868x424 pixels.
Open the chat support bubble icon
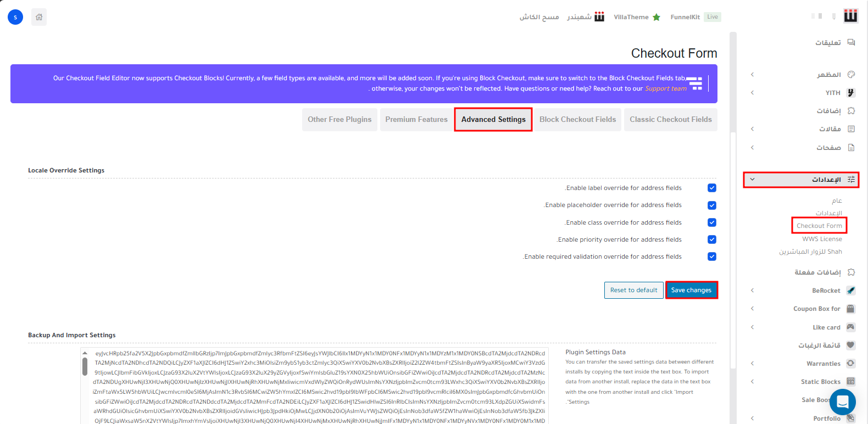pyautogui.click(x=842, y=402)
